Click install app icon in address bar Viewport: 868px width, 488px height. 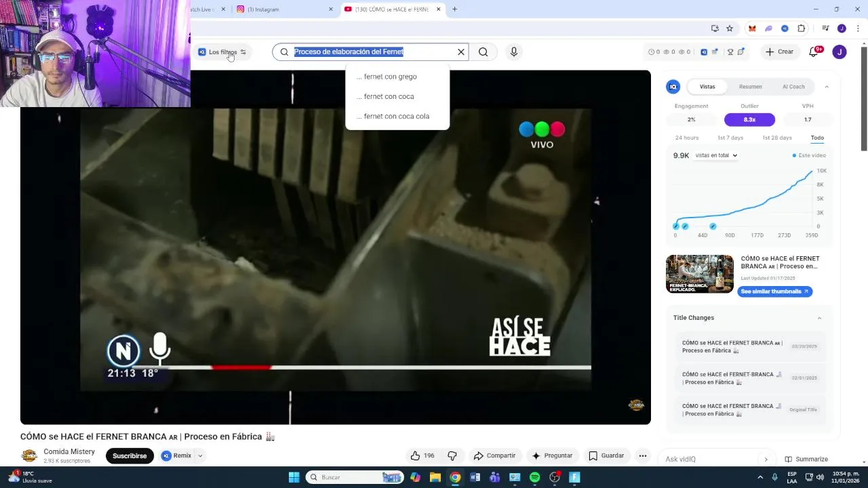[x=715, y=28]
